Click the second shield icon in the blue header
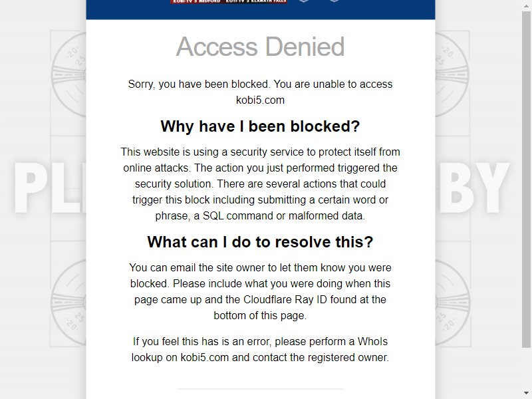Image resolution: width=532 pixels, height=399 pixels. (334, 1)
